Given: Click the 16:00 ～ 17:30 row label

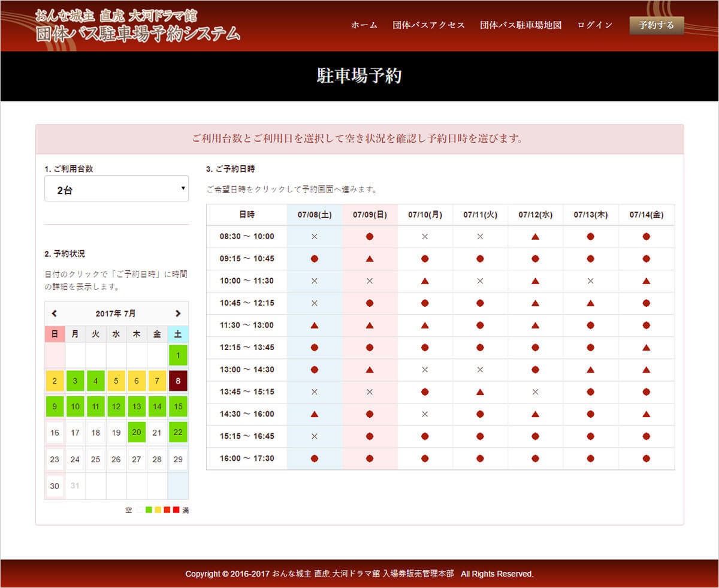Looking at the screenshot, I should 247,459.
